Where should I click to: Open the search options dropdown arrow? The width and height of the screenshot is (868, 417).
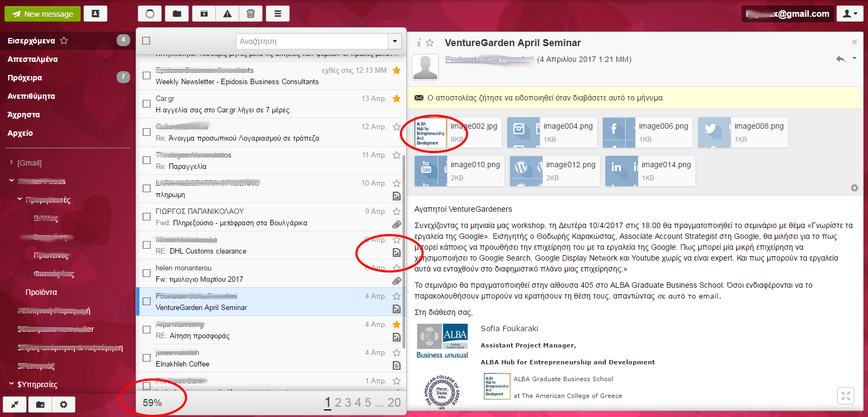pos(395,41)
